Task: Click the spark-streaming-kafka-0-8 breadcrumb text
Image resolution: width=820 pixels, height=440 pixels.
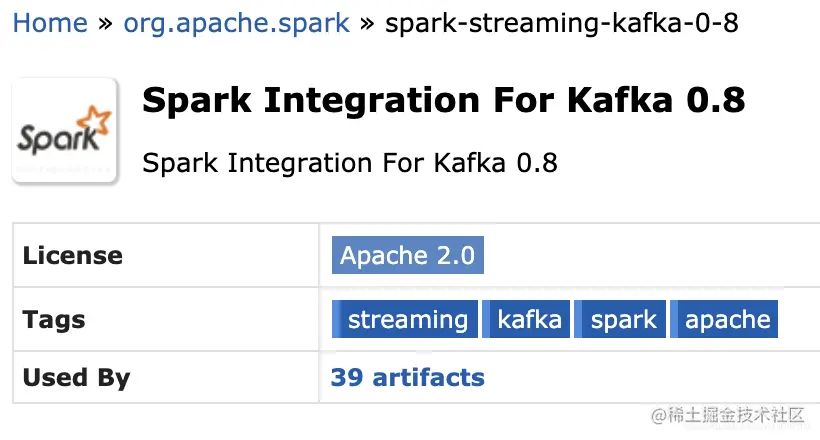Action: [x=562, y=23]
